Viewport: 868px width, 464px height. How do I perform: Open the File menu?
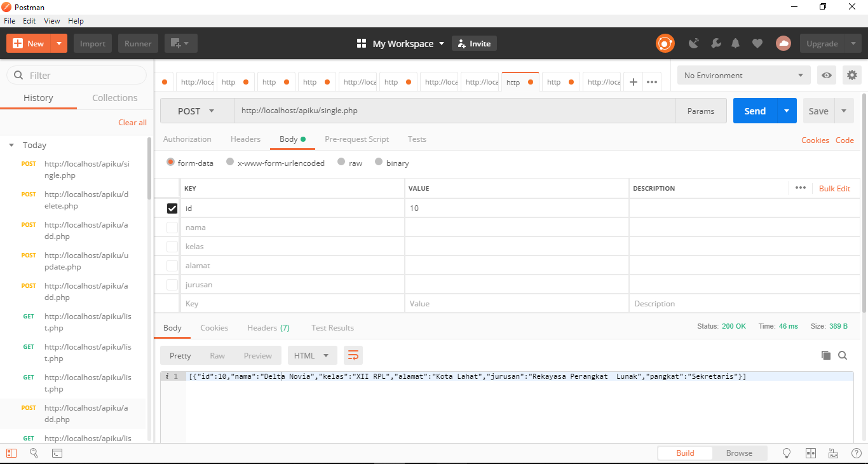point(10,21)
